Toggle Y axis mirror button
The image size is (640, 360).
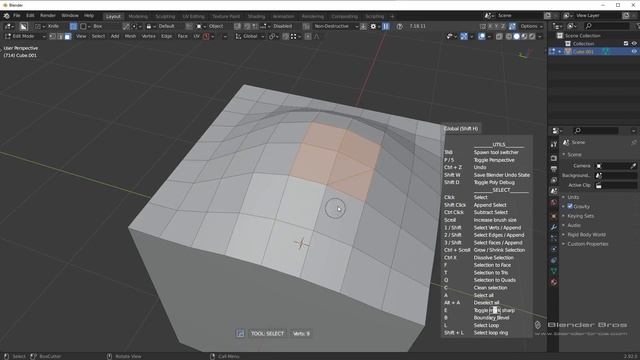[496, 26]
